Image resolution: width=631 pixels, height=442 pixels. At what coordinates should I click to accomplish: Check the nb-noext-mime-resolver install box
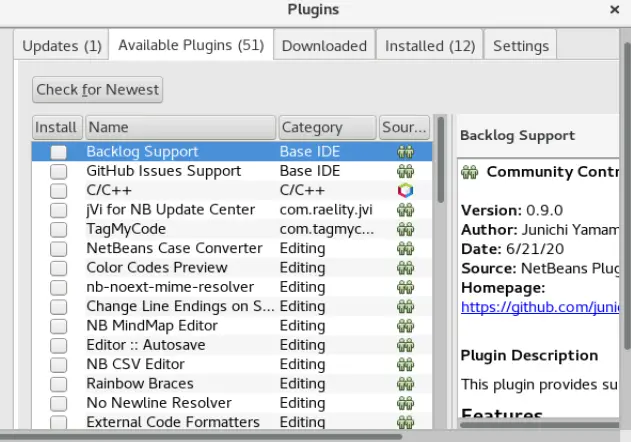[58, 287]
